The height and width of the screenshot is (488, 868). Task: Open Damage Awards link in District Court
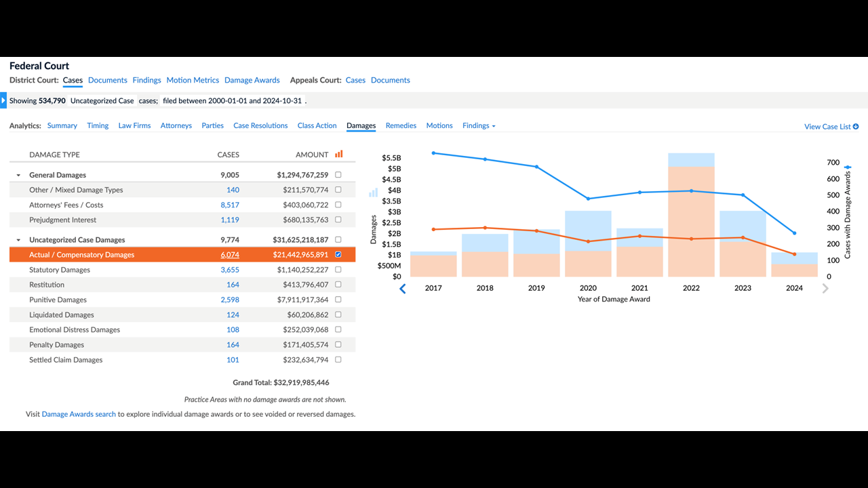pos(252,80)
